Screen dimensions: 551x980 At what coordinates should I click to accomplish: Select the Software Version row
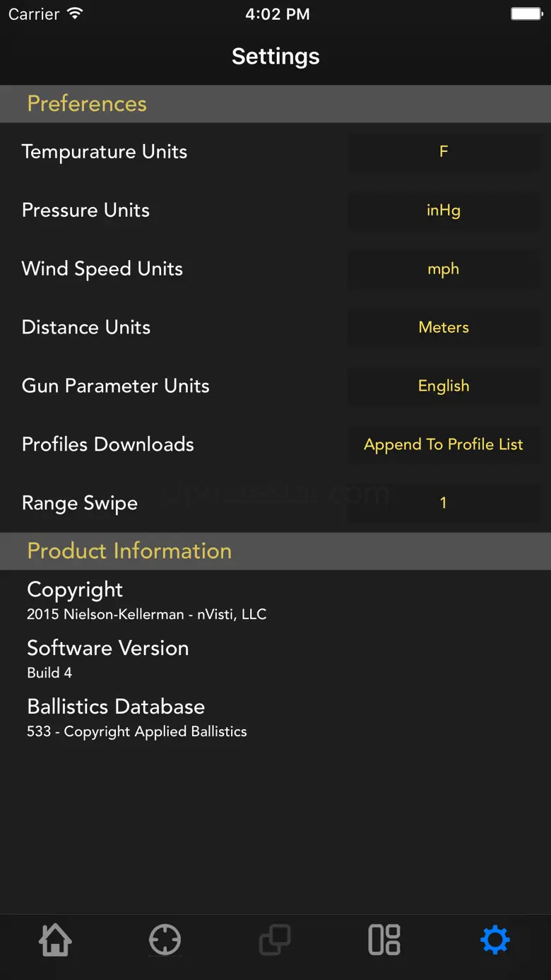(107, 659)
